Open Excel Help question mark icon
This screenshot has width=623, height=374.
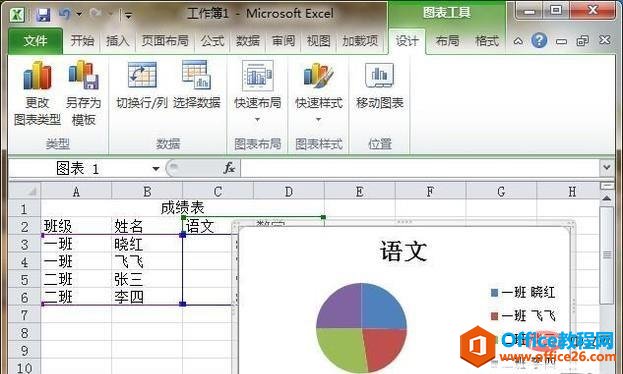click(539, 41)
